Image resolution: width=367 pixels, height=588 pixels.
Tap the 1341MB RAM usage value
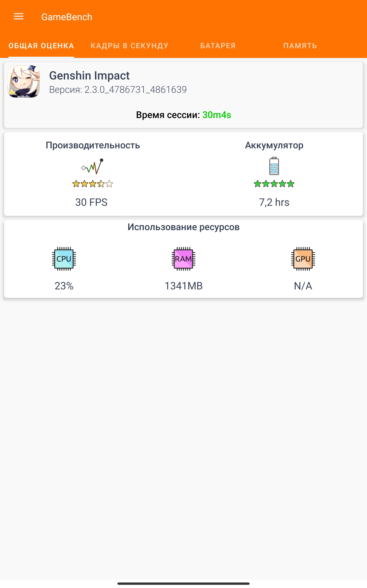click(183, 286)
